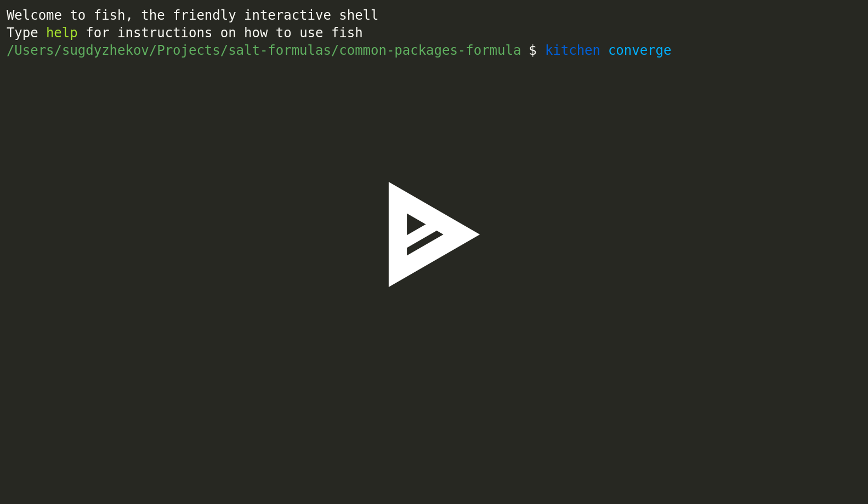Click the small inner triangle of the play logo
868x504 pixels.
tap(415, 224)
